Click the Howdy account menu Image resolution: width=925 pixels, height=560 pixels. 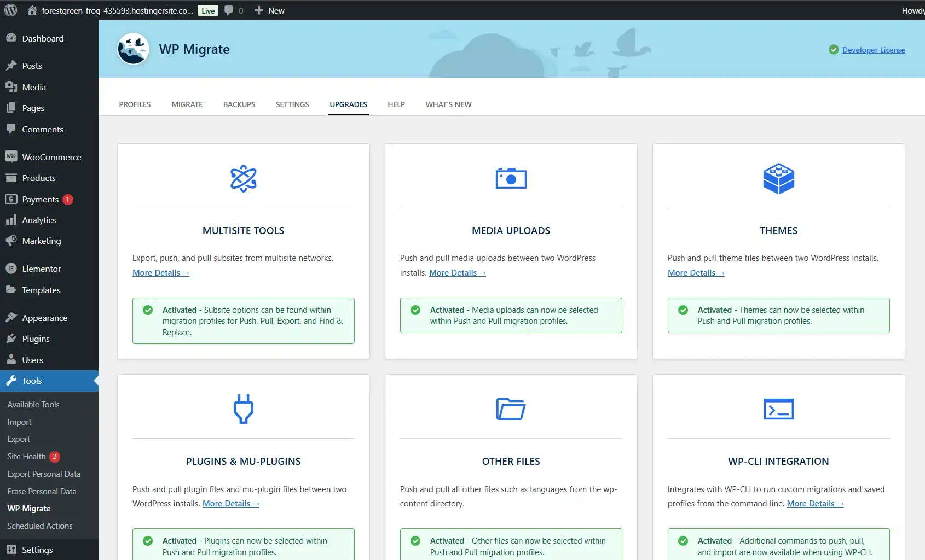(x=913, y=10)
